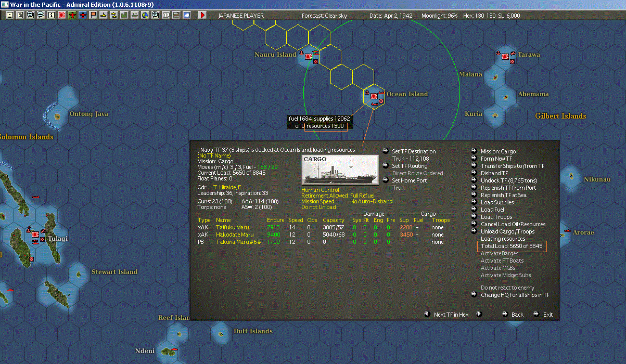Click the arrow beside Set TF Destination

coord(385,151)
